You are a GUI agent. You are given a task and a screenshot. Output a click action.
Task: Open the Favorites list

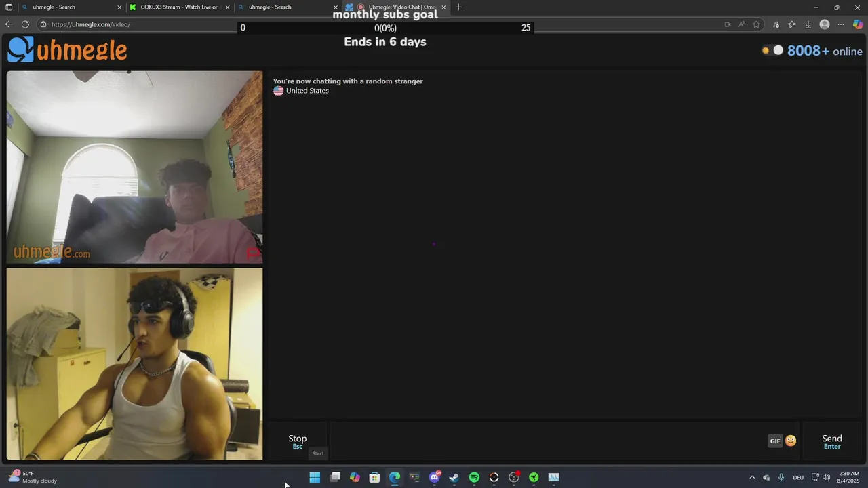(x=791, y=24)
